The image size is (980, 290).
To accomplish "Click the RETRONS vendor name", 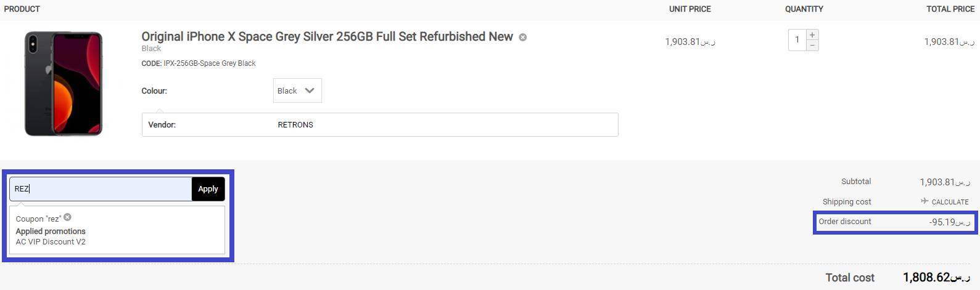I will (295, 124).
